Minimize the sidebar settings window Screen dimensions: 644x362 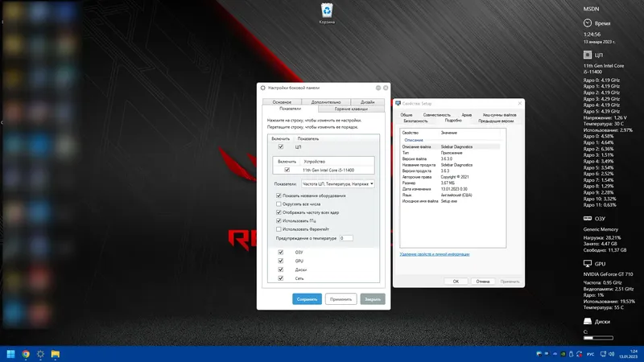click(378, 88)
